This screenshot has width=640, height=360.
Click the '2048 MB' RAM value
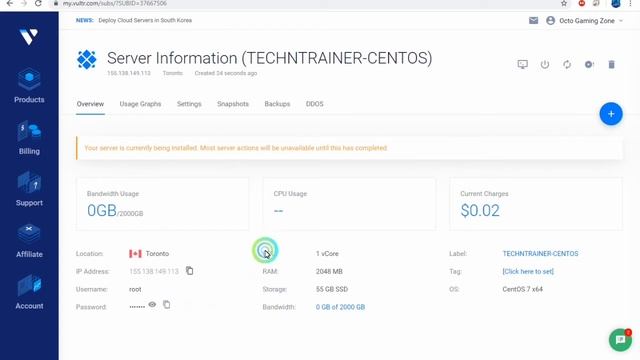329,271
